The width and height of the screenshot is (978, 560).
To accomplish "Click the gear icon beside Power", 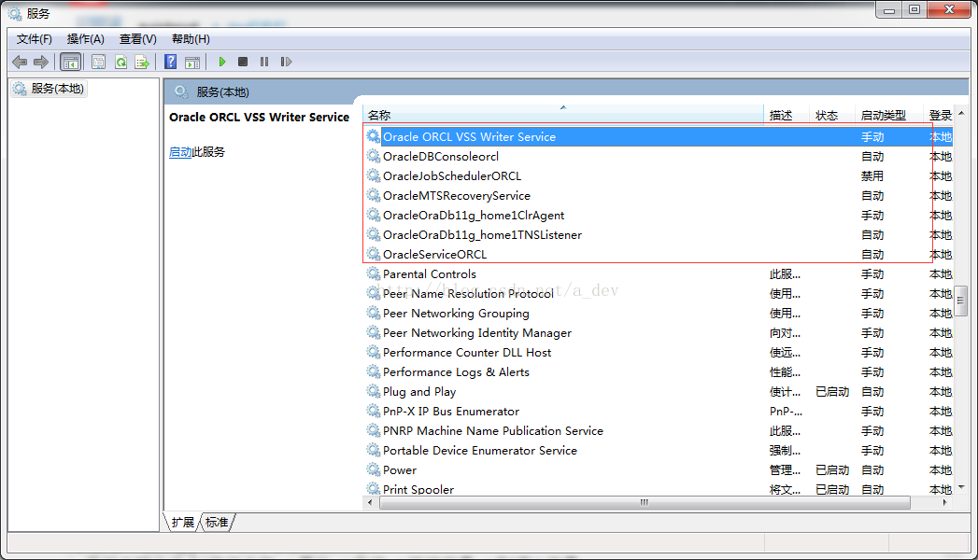I will tap(373, 469).
